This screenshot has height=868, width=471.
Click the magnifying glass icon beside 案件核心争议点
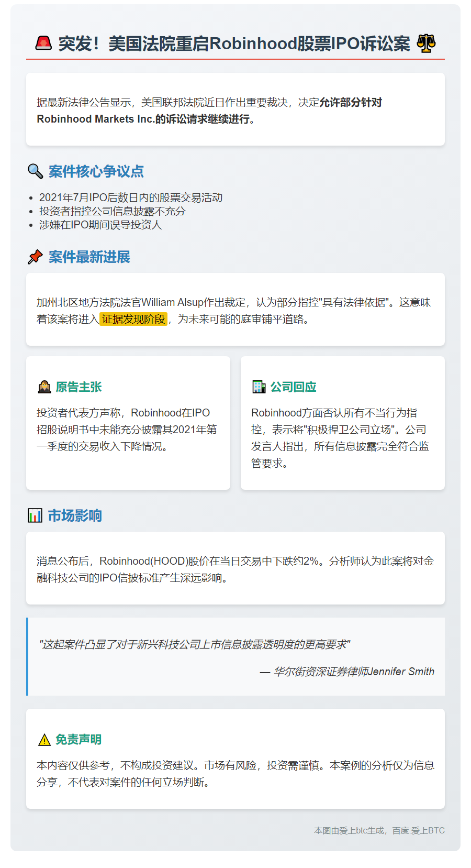[x=35, y=171]
